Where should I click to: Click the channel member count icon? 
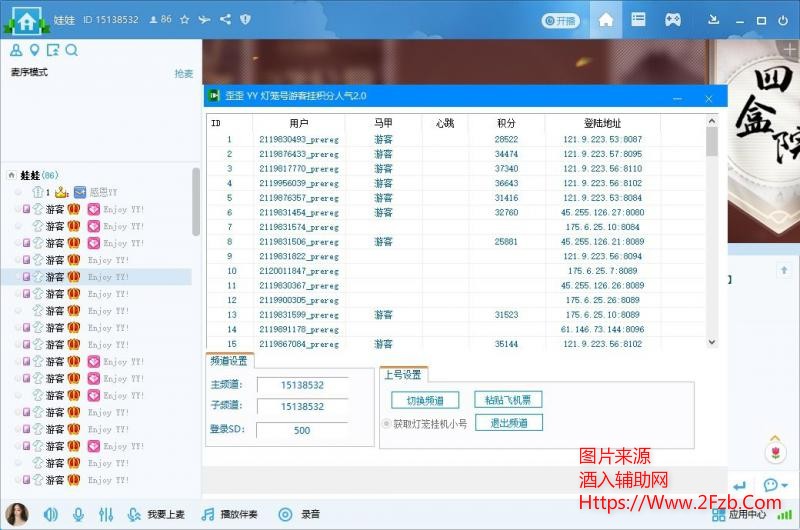point(153,19)
